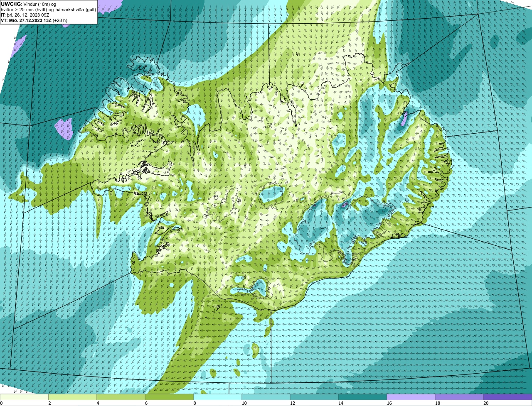Select the dark teal 14–16 m/s legend swatch
532x406 pixels.
point(363,397)
